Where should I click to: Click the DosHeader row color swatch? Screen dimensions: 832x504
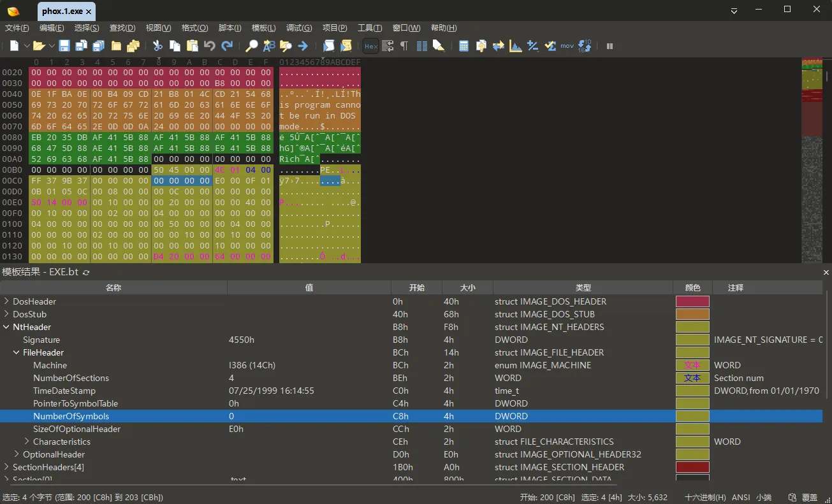pyautogui.click(x=692, y=301)
